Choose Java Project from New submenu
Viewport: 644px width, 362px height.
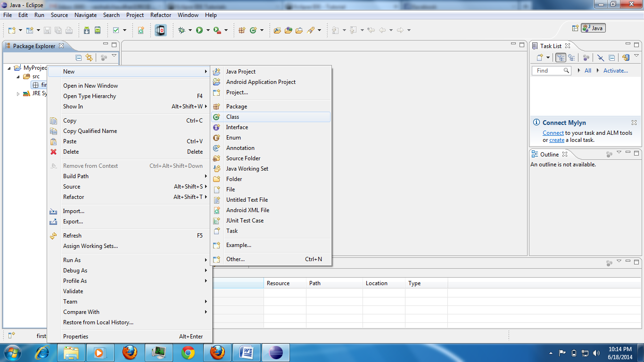click(x=271, y=72)
